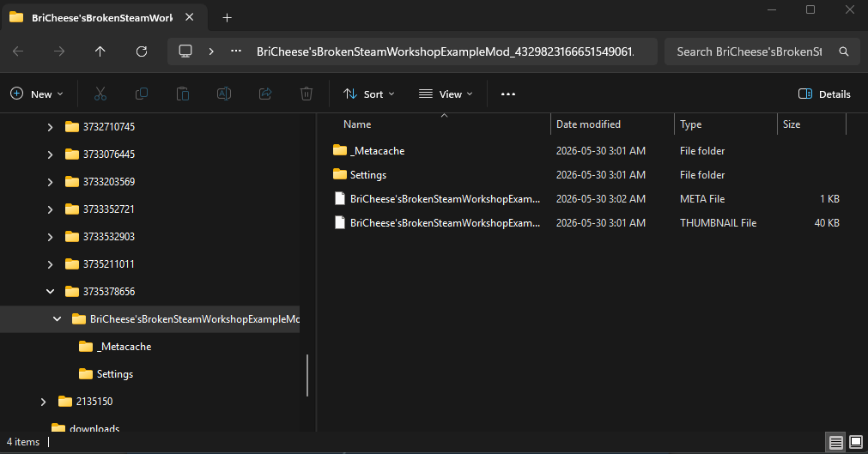
Task: Click the navigation pane scrollbar thumb
Action: point(307,375)
